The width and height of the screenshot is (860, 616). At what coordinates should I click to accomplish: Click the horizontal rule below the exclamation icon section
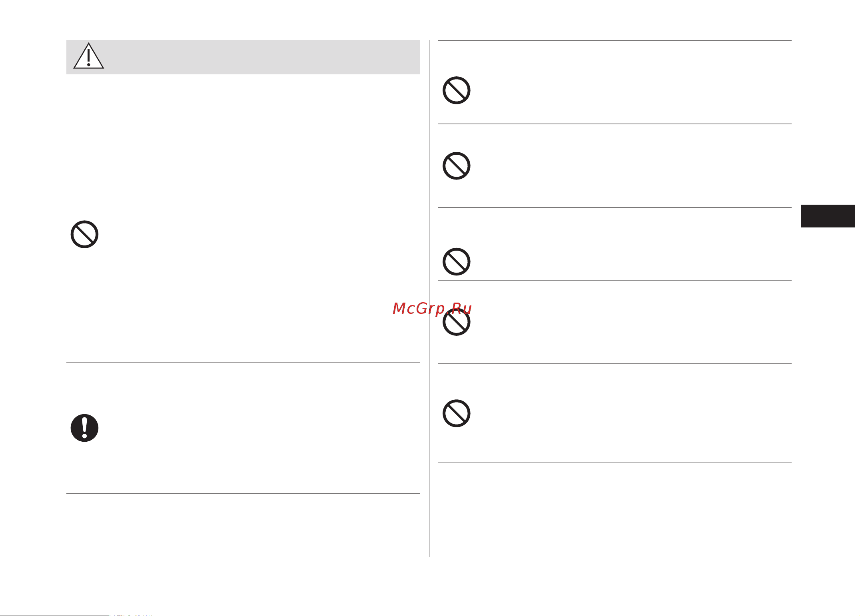(243, 494)
